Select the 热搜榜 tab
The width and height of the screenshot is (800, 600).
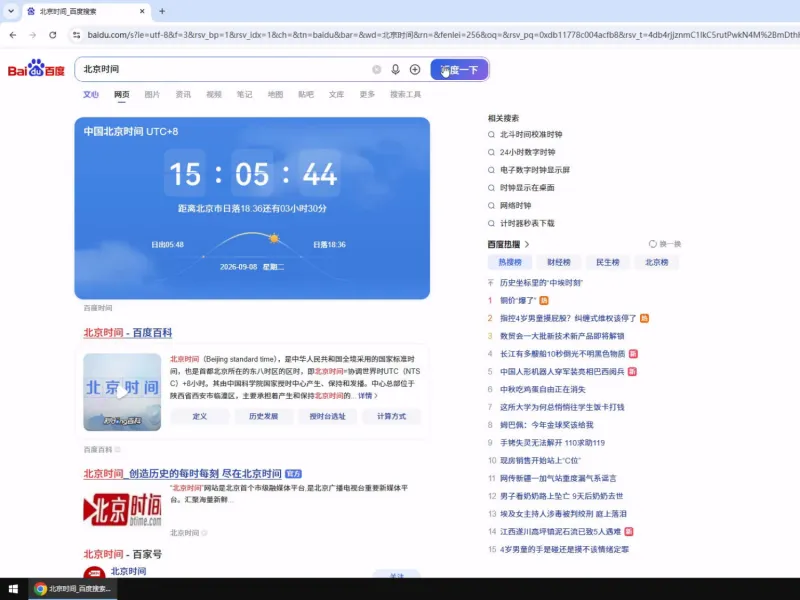coord(510,262)
